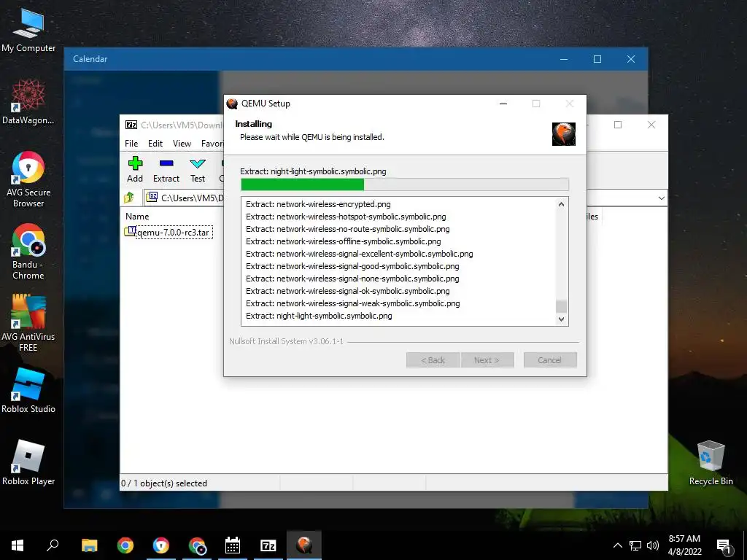Select 'network-wireless-hotspot-symbolic' log line

tap(346, 217)
